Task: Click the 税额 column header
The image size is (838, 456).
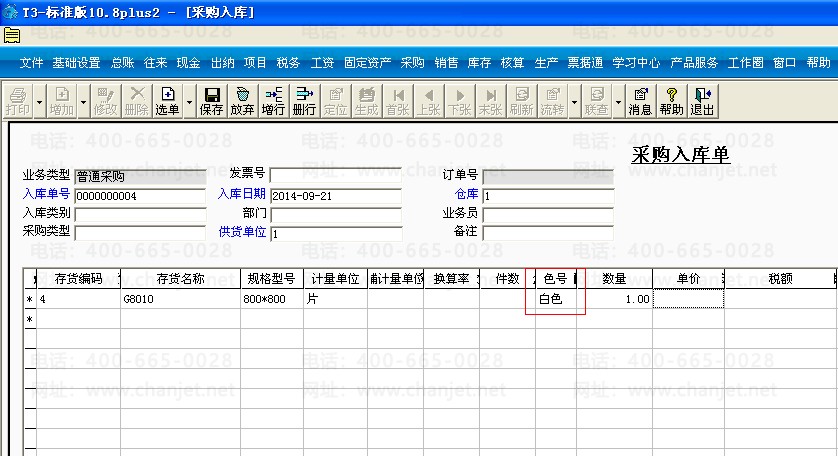Action: click(780, 279)
